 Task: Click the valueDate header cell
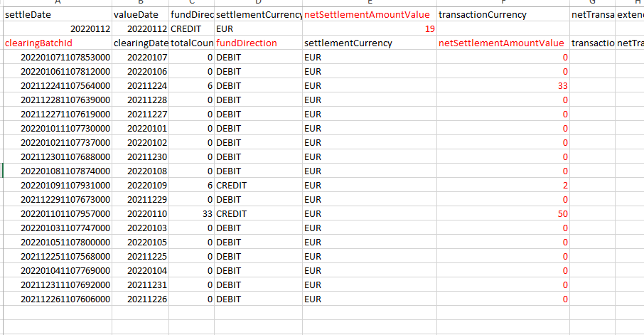click(140, 15)
